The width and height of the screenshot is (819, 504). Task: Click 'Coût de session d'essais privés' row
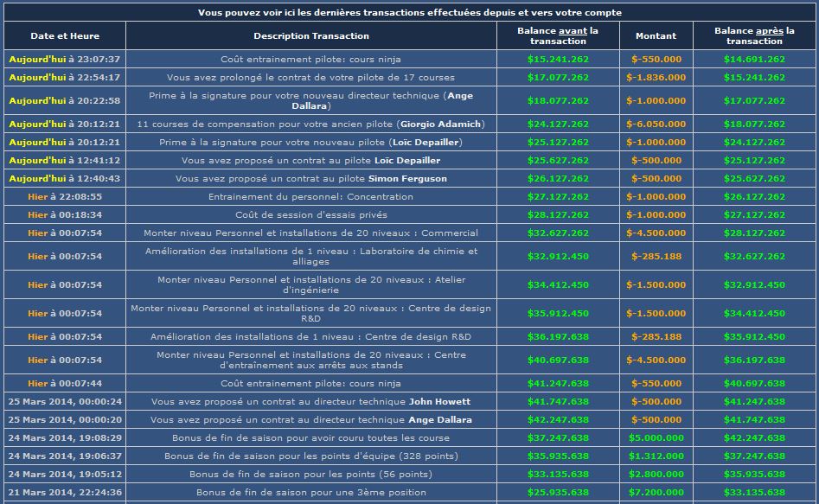click(x=310, y=214)
